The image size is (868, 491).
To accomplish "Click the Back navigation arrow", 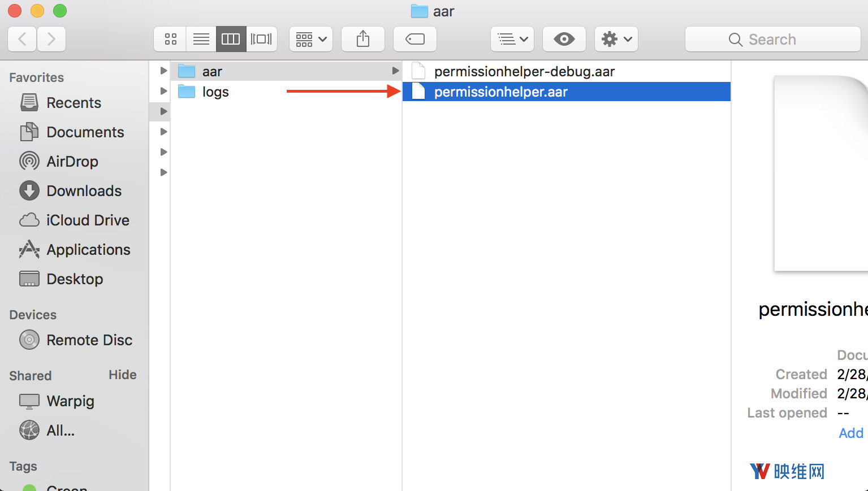I will [x=23, y=39].
